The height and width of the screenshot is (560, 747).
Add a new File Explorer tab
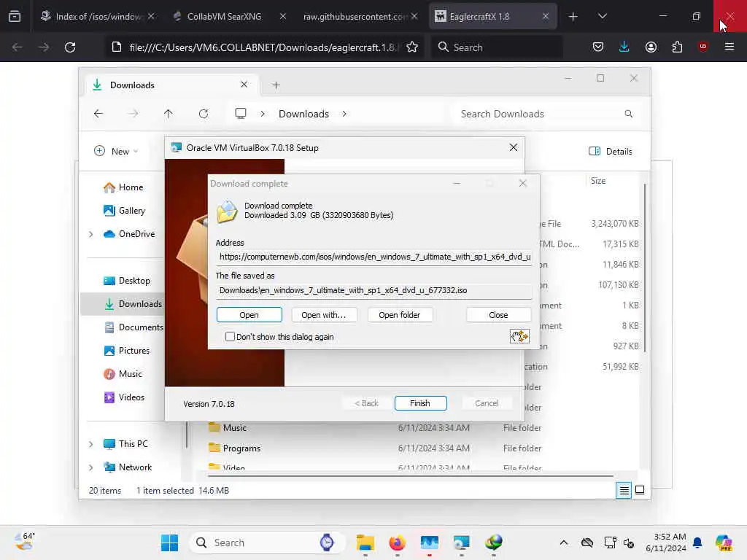click(276, 85)
